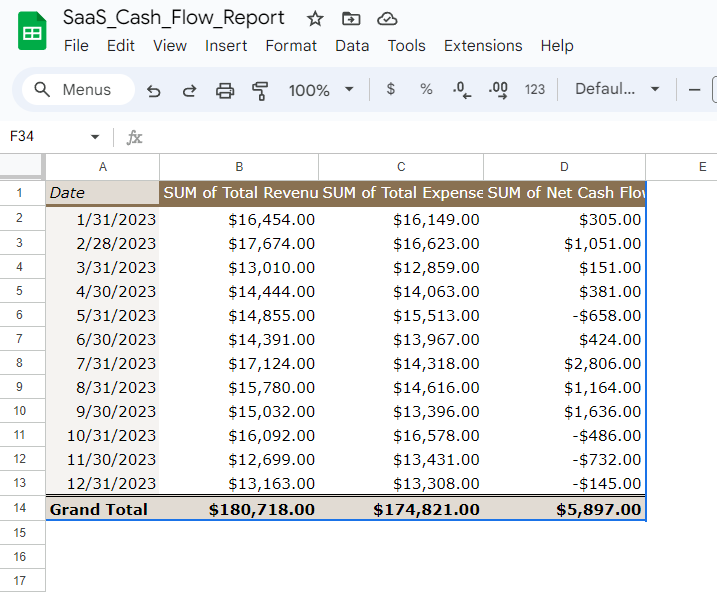Image resolution: width=717 pixels, height=592 pixels.
Task: Open the Extensions menu
Action: (483, 46)
